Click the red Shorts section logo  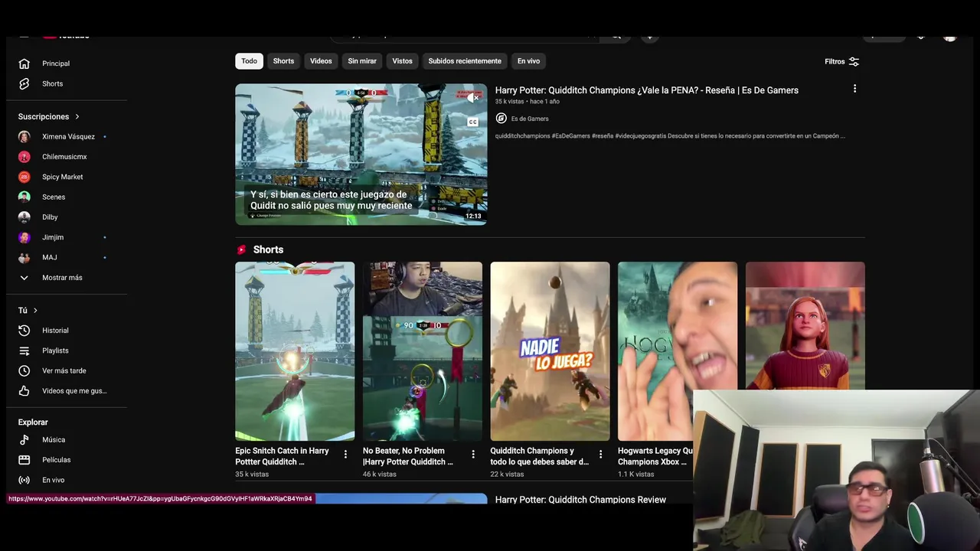click(242, 249)
